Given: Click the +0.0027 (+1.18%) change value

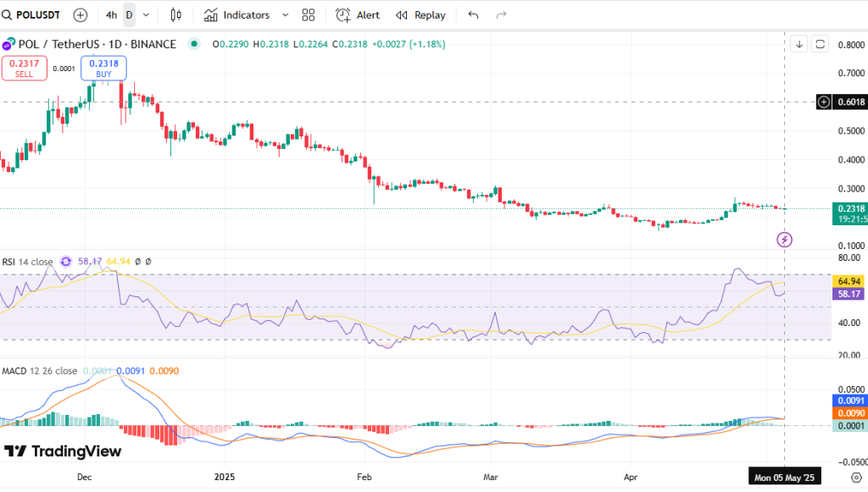Looking at the screenshot, I should pos(408,44).
